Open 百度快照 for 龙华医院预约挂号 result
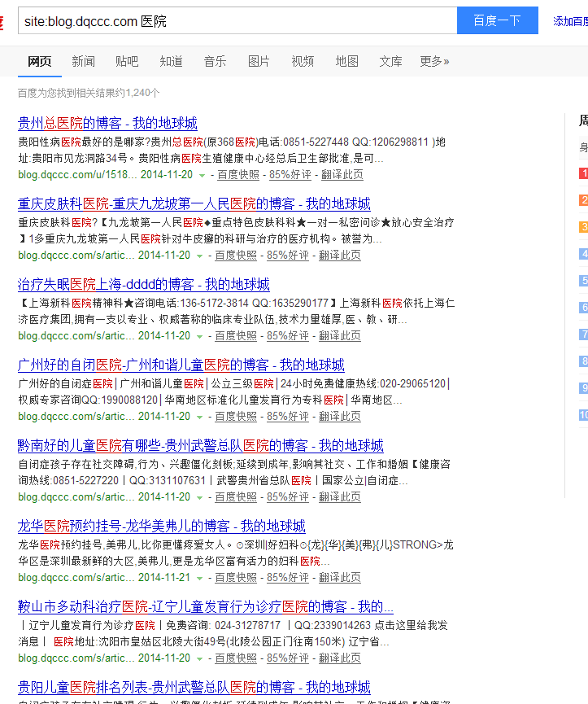588x704 pixels. pos(236,577)
